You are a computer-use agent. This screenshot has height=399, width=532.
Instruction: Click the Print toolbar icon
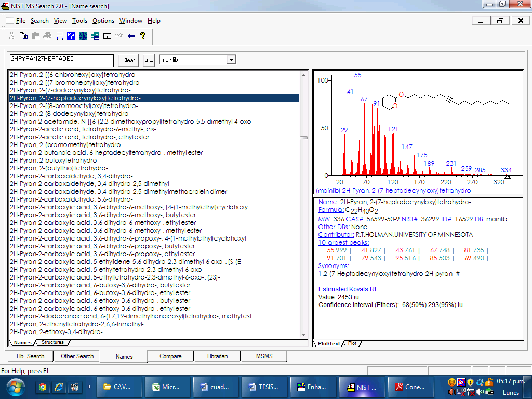pos(47,36)
